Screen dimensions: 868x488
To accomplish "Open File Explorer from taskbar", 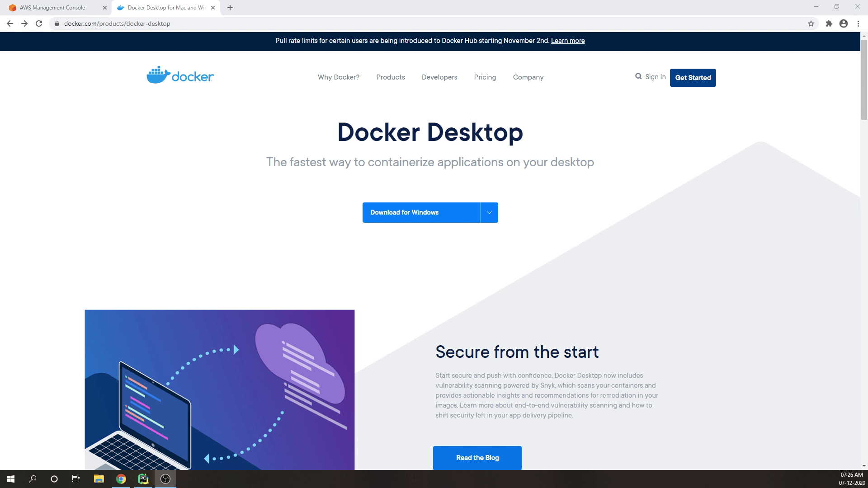I will click(99, 479).
